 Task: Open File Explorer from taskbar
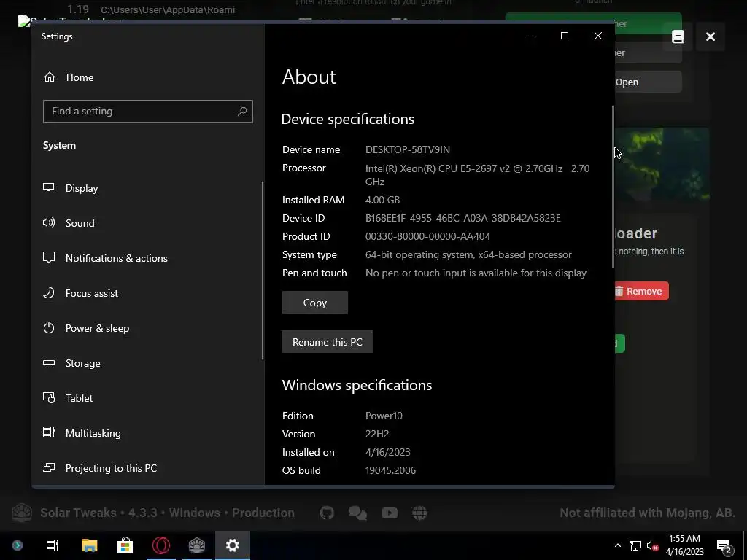click(89, 545)
